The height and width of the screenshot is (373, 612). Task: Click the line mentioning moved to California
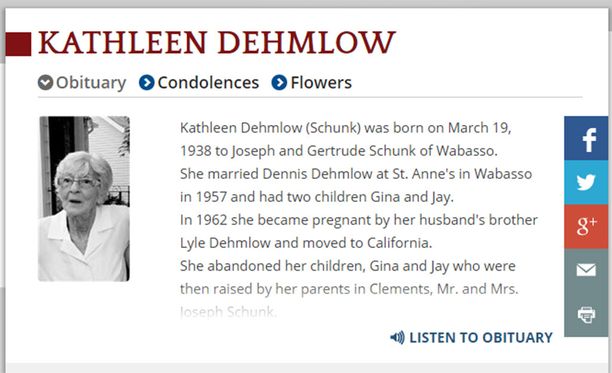(x=306, y=243)
